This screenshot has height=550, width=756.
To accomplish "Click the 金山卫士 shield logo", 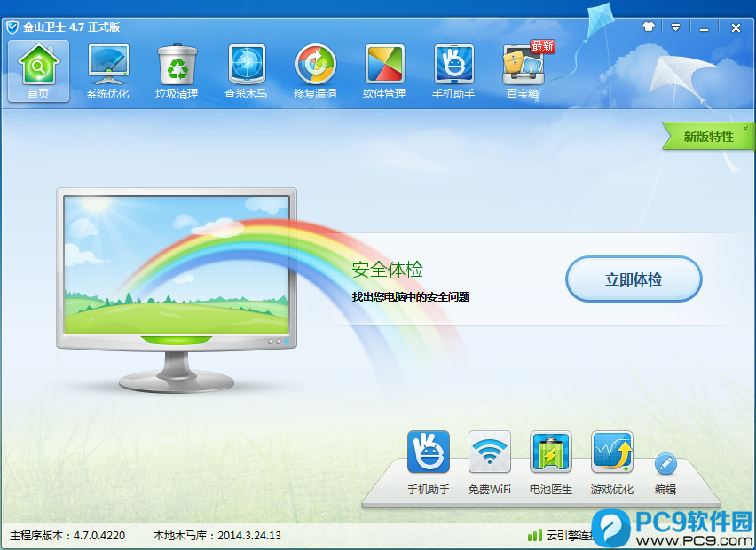I will 12,27.
